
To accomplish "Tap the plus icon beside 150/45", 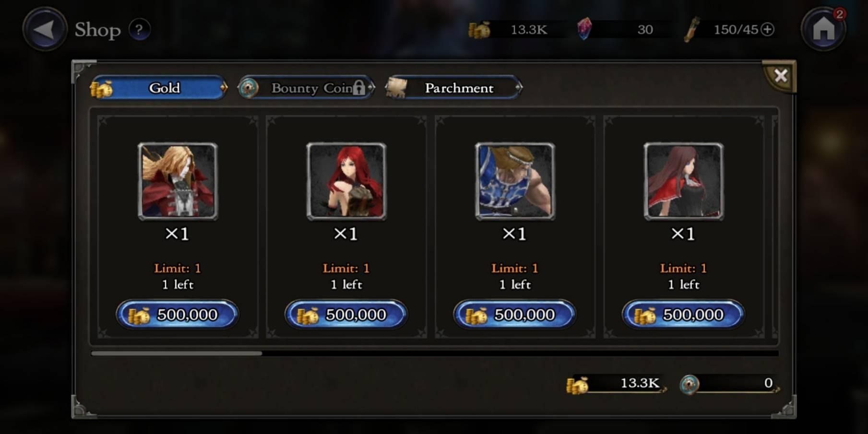I will [767, 29].
